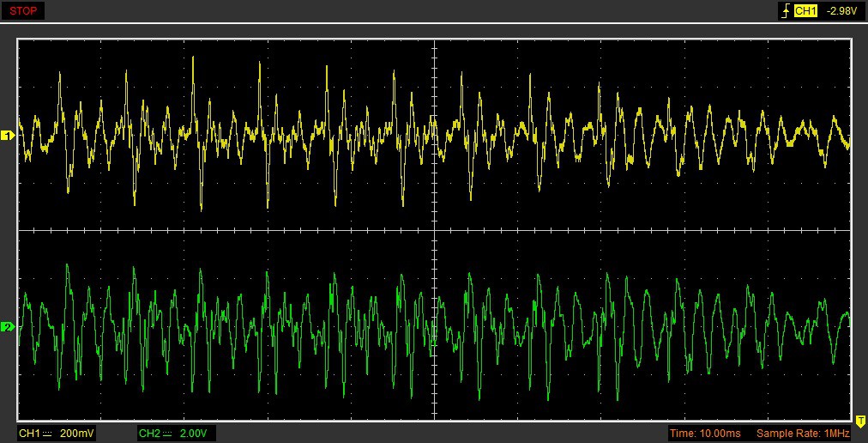
Task: Click CH2 DC coupling symbol in status bar
Action: [167, 434]
